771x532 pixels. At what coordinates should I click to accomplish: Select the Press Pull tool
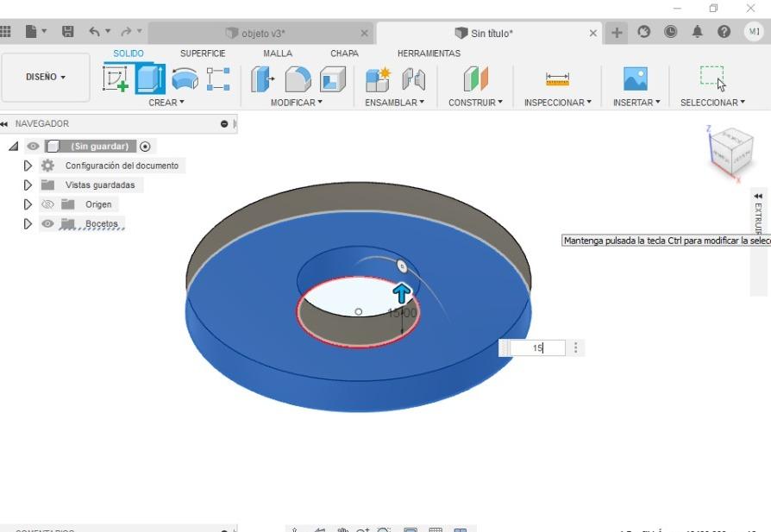click(x=262, y=78)
